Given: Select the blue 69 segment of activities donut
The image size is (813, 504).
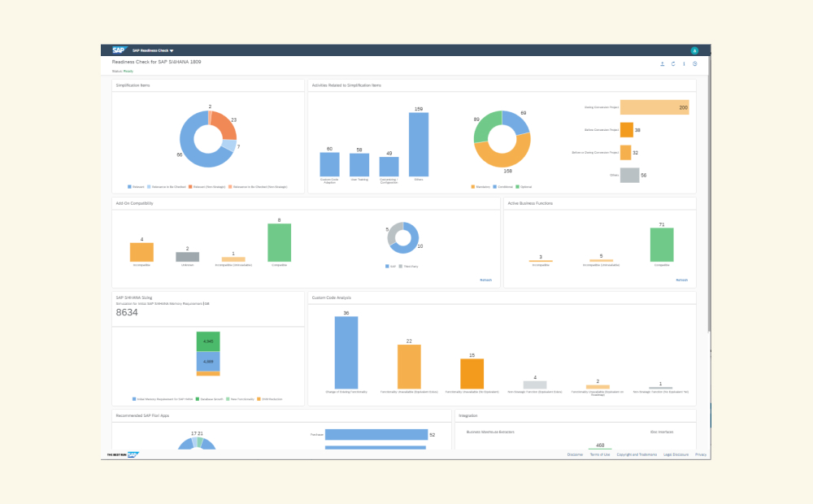Looking at the screenshot, I should click(517, 121).
